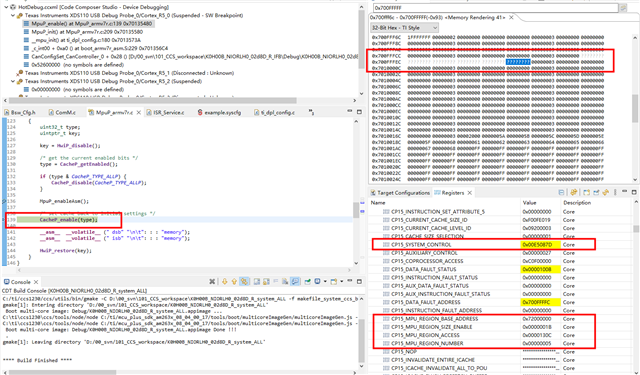Open Display Selected Console dropdown arrow
Screen dimensions: 640x375
click(325, 281)
